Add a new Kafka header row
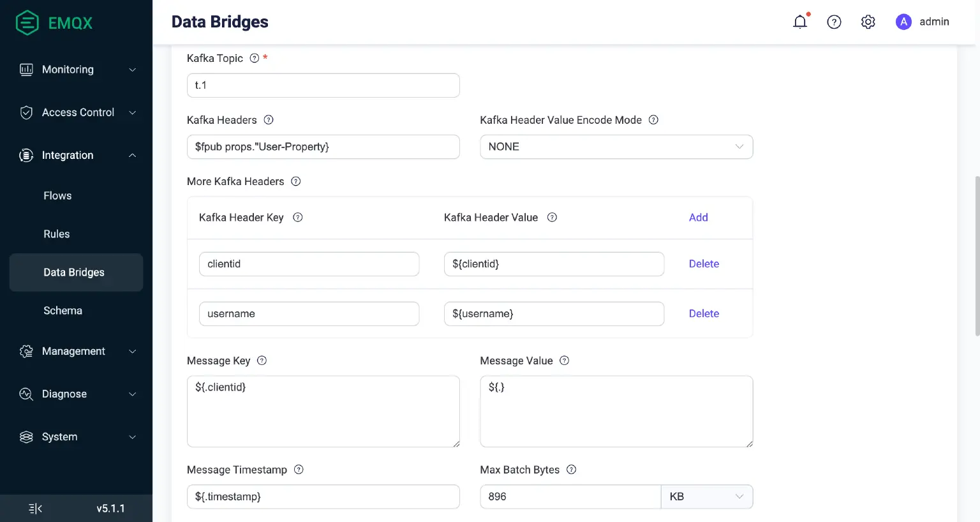 point(698,218)
